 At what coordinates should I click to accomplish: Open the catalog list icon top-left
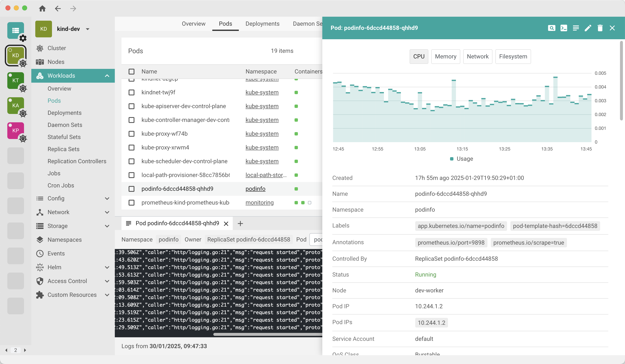[16, 30]
